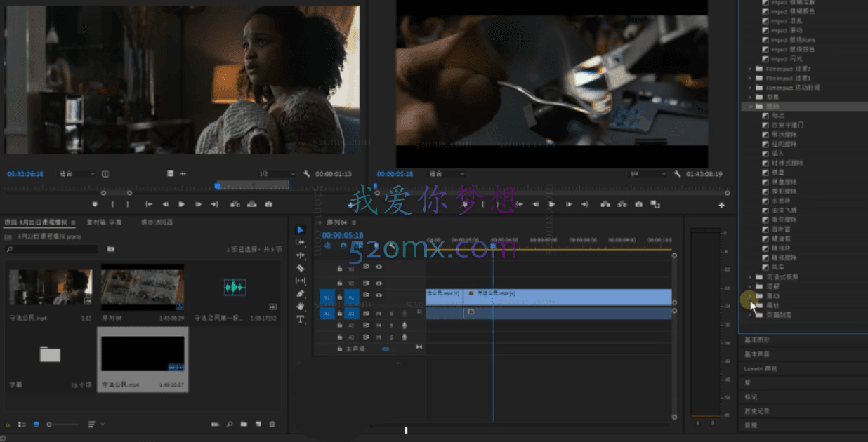Add a marker in the Source monitor
Image resolution: width=868 pixels, height=442 pixels.
95,204
